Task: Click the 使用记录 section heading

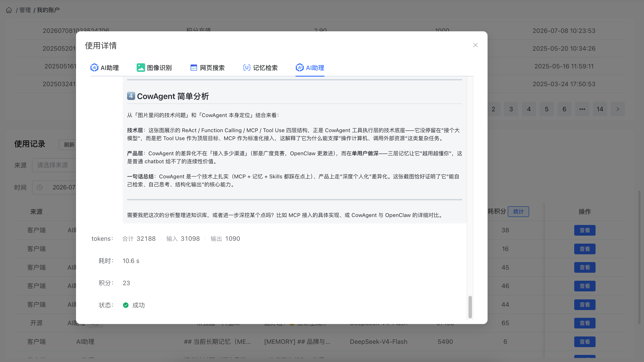Action: tap(30, 144)
